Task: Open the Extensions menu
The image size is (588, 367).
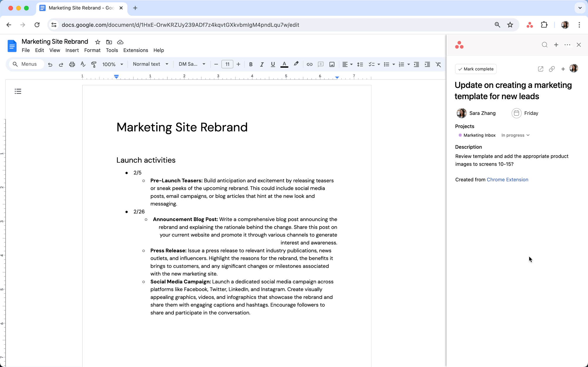Action: click(x=136, y=50)
